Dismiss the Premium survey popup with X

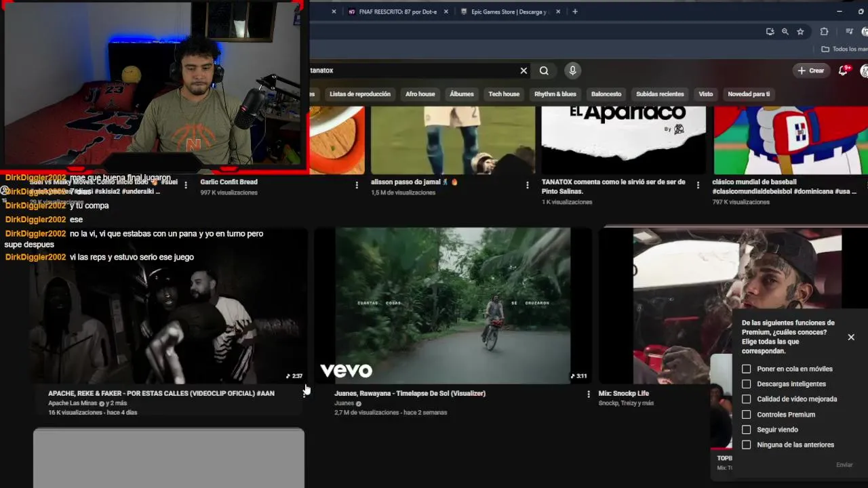coord(851,337)
